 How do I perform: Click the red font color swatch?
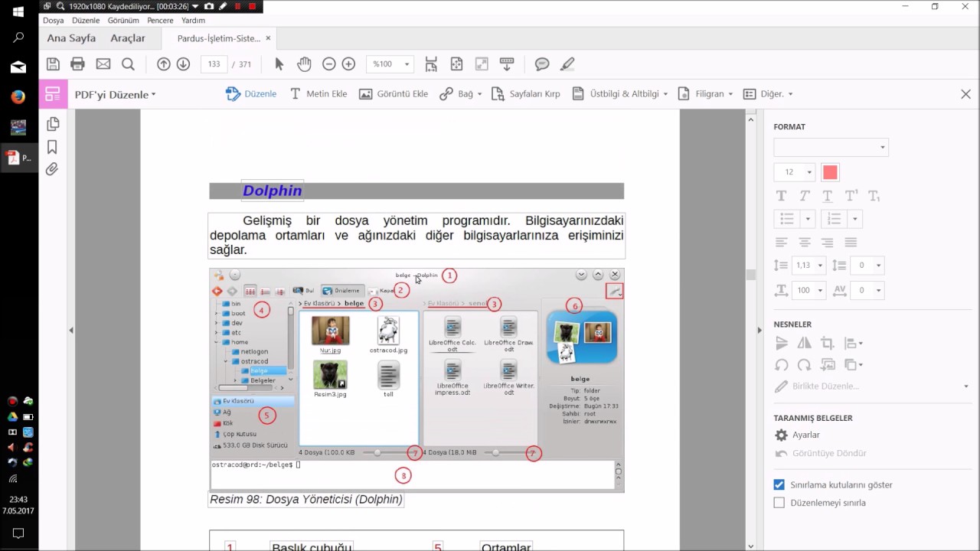click(830, 172)
